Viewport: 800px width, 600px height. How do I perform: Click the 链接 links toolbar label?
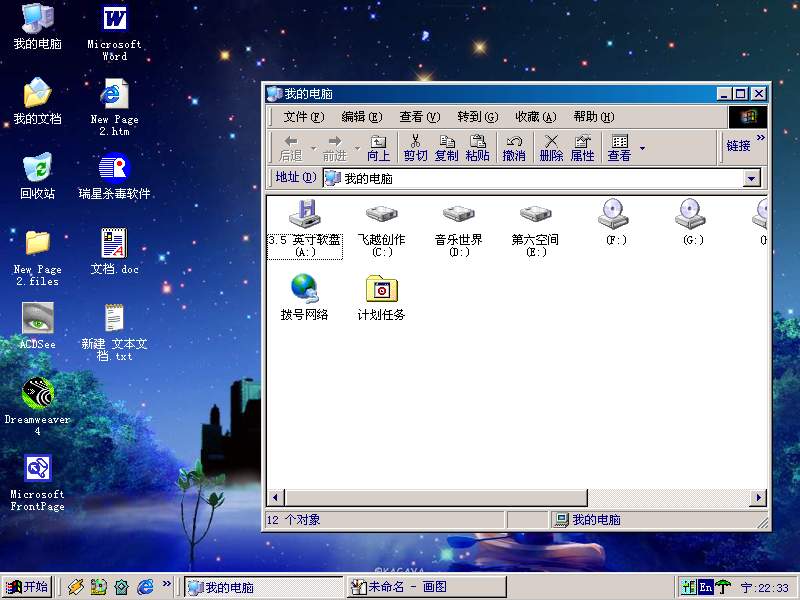738,146
